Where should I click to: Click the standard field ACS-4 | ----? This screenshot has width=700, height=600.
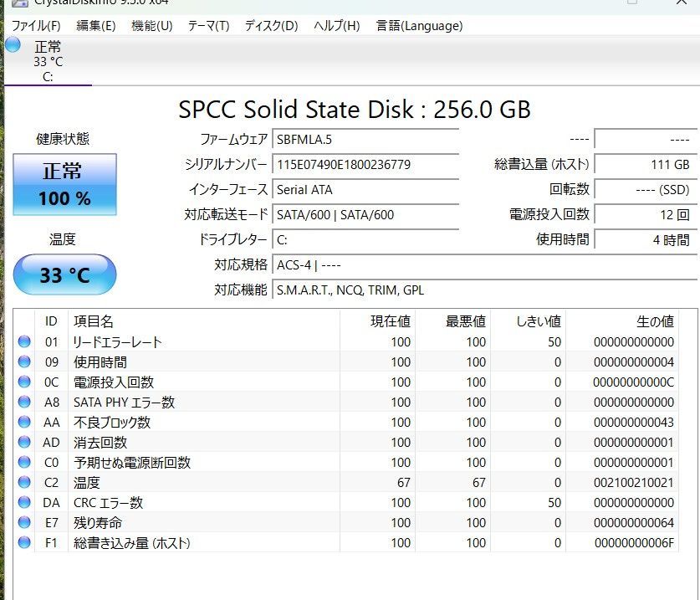[x=484, y=265]
